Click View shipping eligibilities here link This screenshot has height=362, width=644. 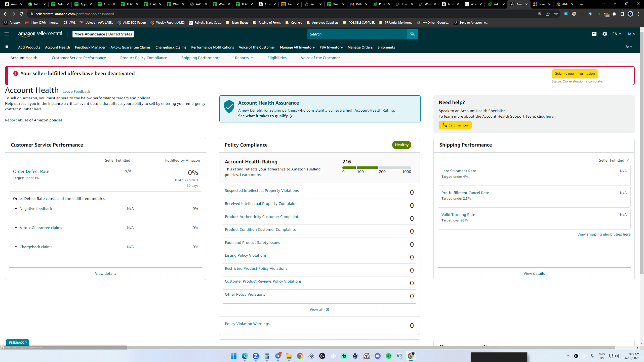(604, 234)
